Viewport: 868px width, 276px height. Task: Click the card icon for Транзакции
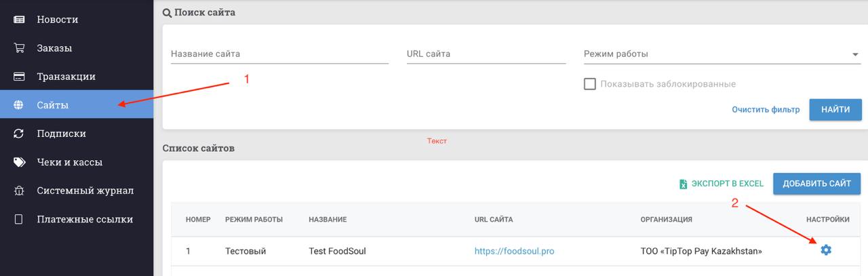[x=19, y=77]
